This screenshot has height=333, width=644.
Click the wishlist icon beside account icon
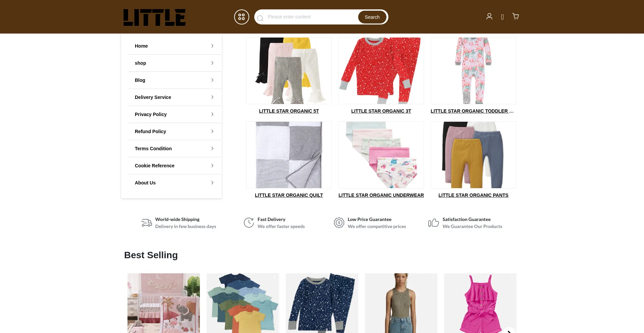tap(502, 17)
